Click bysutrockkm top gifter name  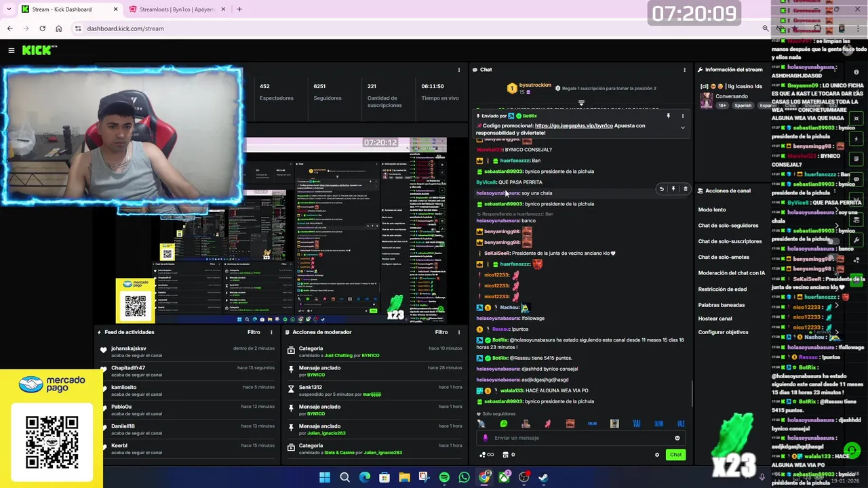(x=535, y=85)
